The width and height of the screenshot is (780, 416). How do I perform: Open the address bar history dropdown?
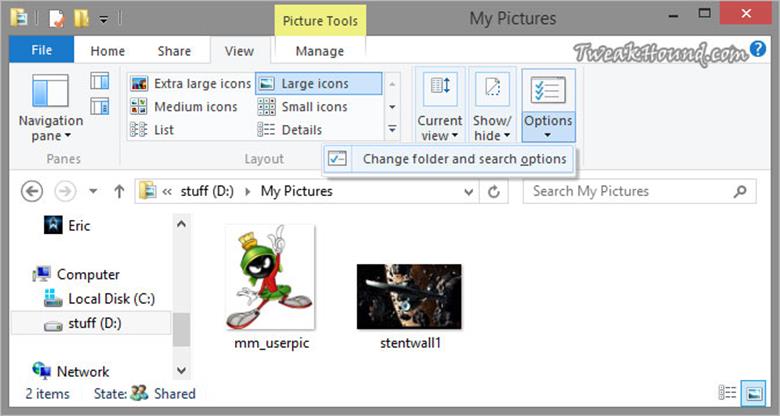[468, 192]
